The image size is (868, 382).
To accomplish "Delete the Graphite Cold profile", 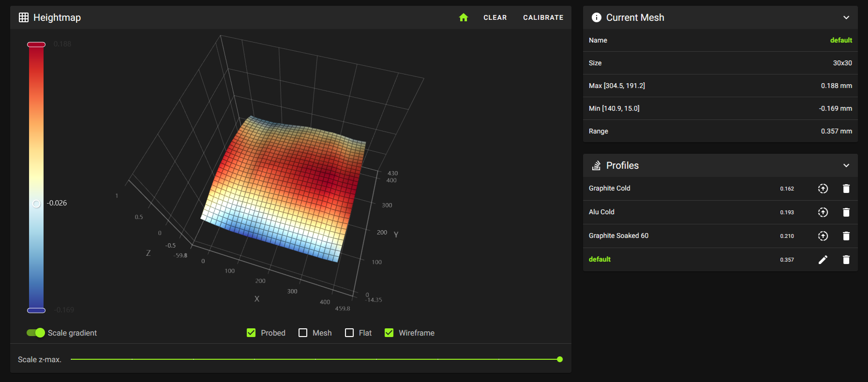I will pyautogui.click(x=846, y=189).
